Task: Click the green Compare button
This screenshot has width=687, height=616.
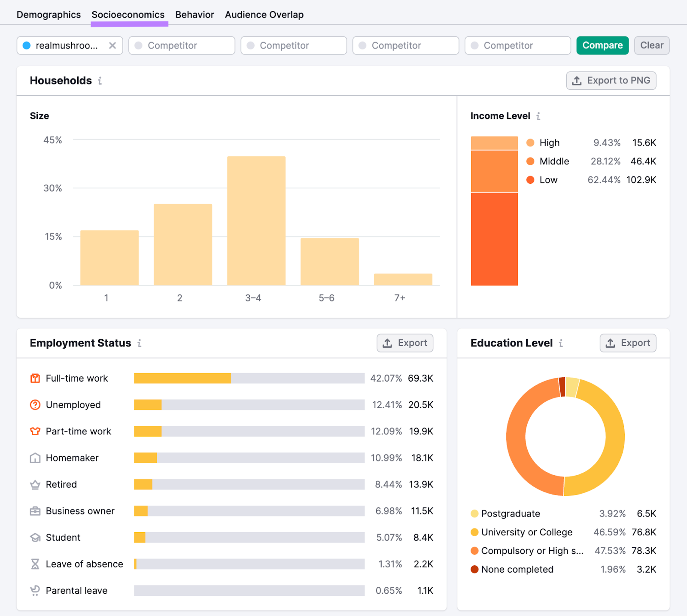Action: click(x=602, y=46)
